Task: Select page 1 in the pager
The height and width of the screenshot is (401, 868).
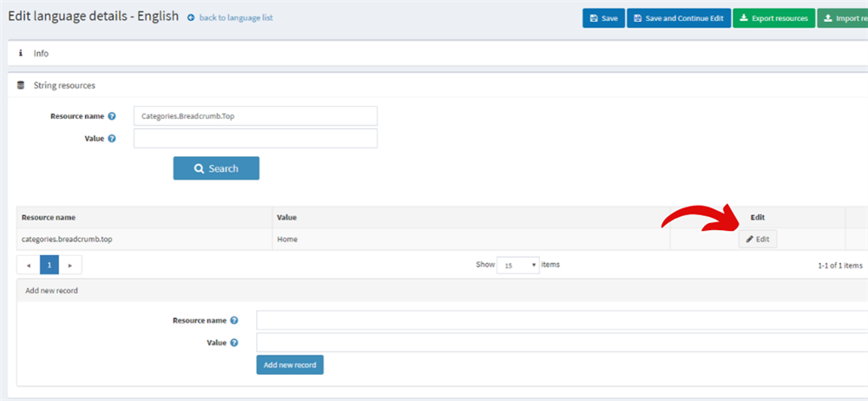Action: click(49, 265)
